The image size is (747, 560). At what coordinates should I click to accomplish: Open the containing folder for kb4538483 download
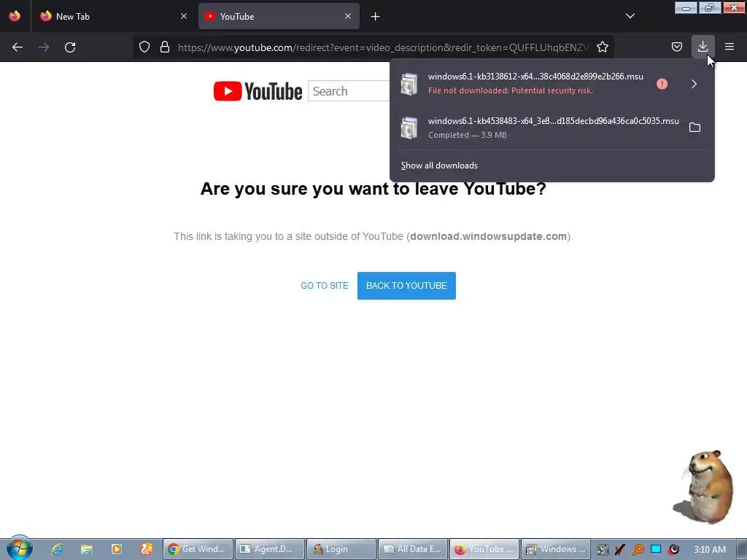click(694, 128)
